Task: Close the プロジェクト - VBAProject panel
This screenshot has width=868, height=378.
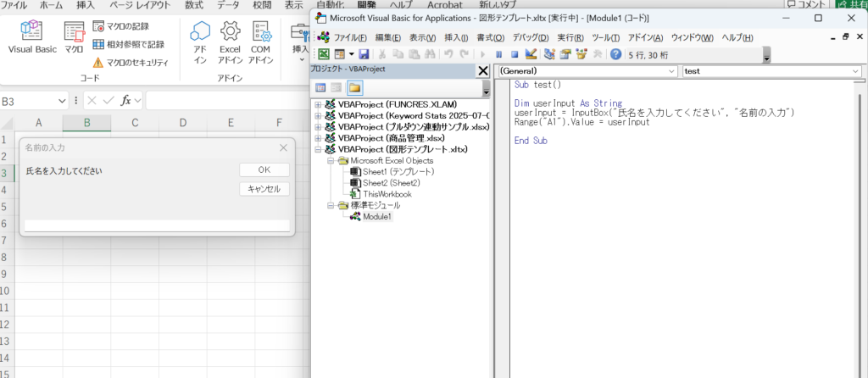Action: tap(483, 70)
